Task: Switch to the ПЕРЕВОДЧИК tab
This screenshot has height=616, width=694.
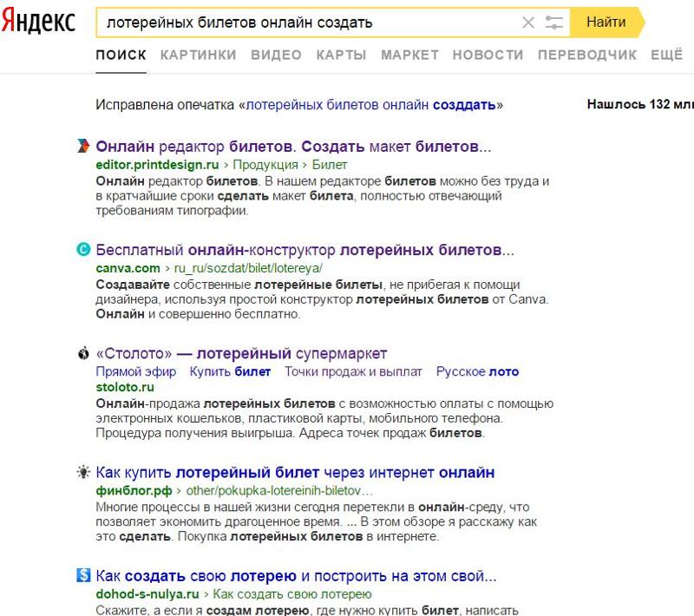Action: coord(587,55)
